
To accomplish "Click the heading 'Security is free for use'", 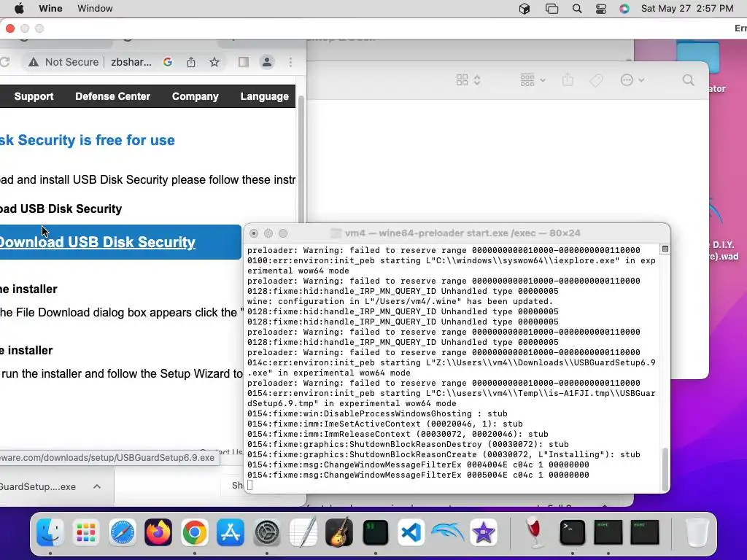I will click(x=96, y=140).
